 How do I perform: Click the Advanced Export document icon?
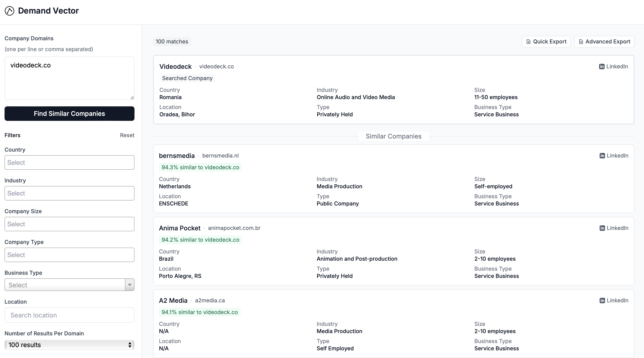click(581, 42)
